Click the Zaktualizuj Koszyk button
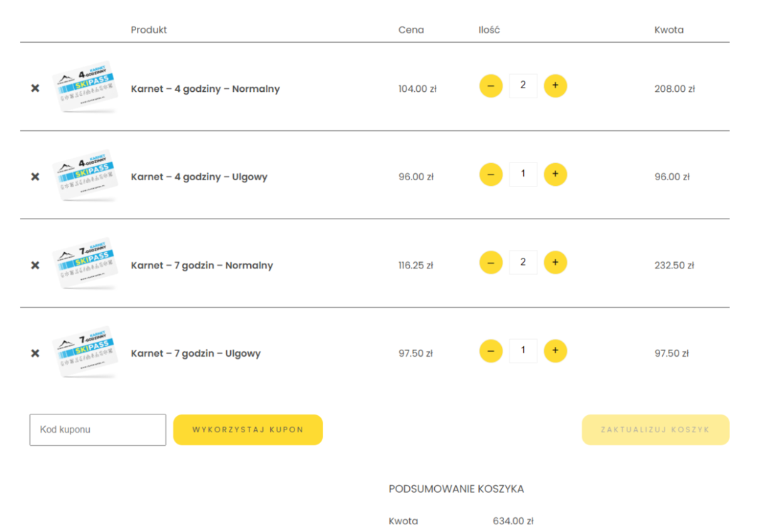Screen dimensions: 777x532 click(656, 429)
